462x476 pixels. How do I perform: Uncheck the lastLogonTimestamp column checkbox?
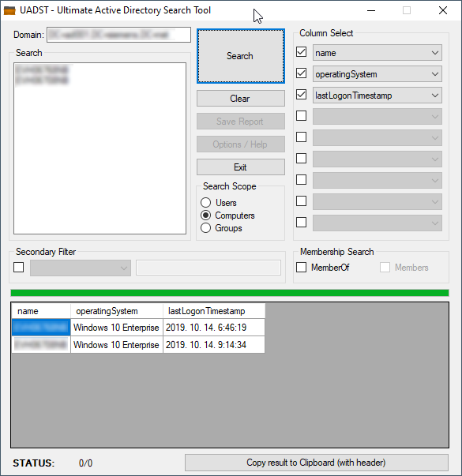click(302, 95)
